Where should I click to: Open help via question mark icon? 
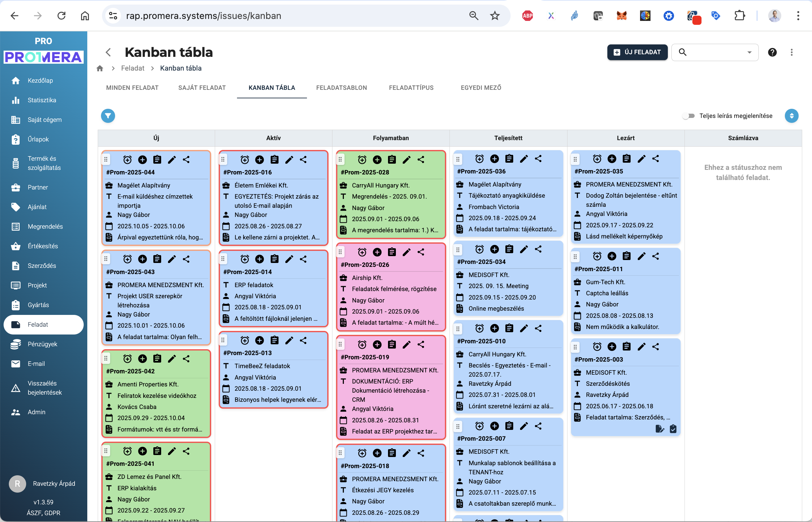(772, 52)
